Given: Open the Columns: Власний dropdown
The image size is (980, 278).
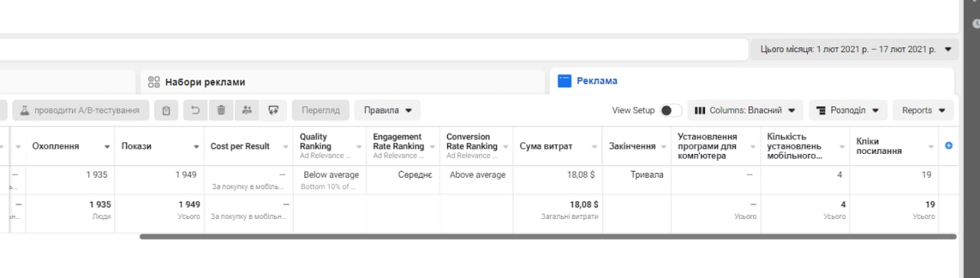Looking at the screenshot, I should click(745, 110).
